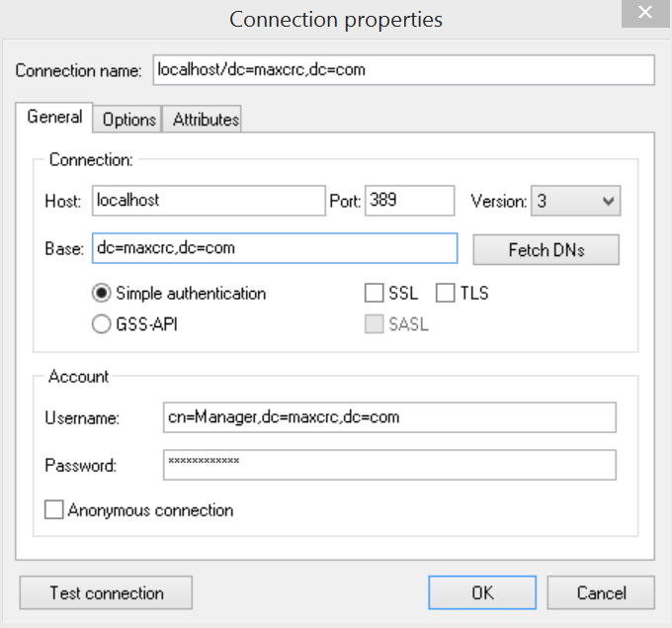Enable the SSL checkbox
672x628 pixels.
[x=375, y=294]
